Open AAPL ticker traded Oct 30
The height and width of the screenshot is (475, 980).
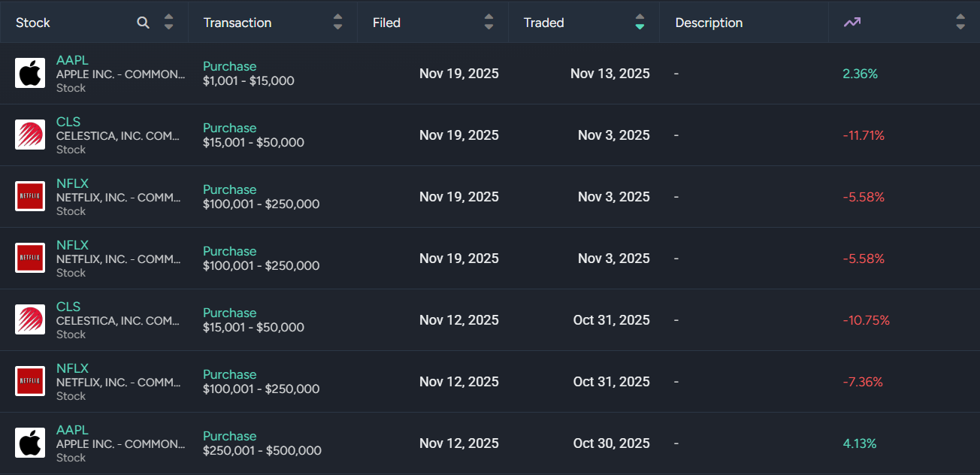pos(72,430)
